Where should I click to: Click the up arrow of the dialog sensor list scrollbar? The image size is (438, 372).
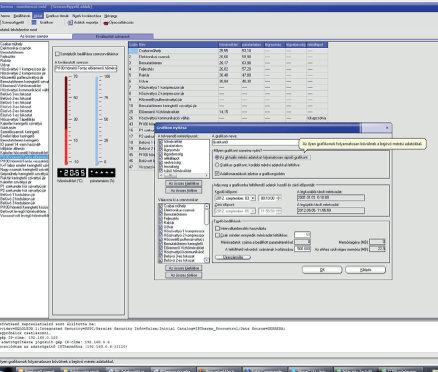point(207,206)
